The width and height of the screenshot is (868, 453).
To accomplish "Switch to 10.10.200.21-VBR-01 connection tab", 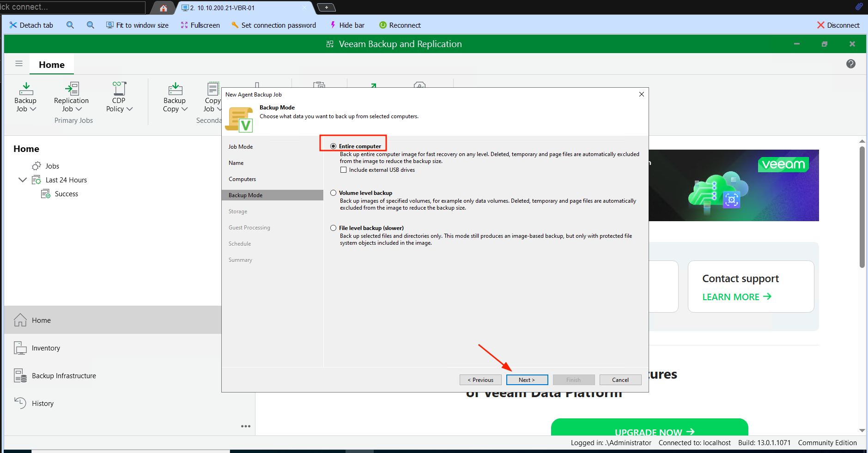I will pos(244,8).
